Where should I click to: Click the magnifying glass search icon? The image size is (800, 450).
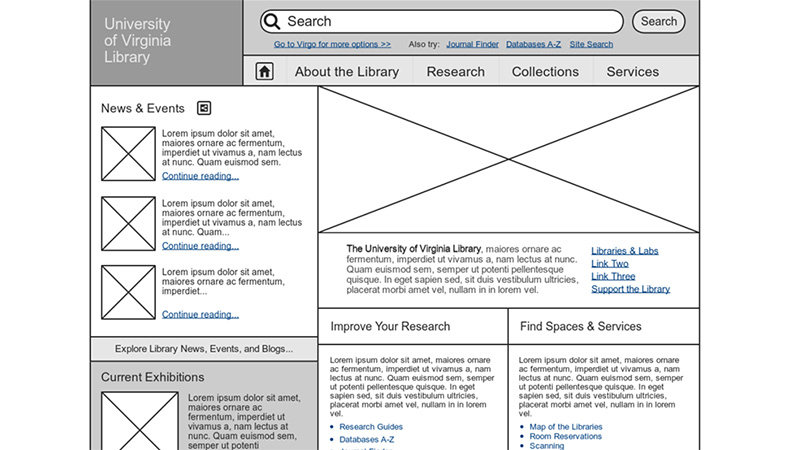272,21
